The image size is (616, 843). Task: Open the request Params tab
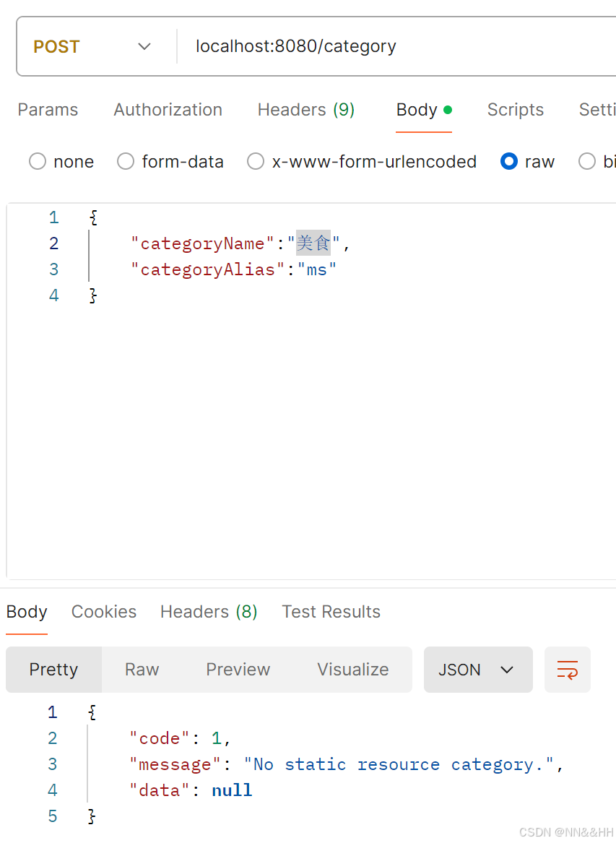pyautogui.click(x=48, y=110)
